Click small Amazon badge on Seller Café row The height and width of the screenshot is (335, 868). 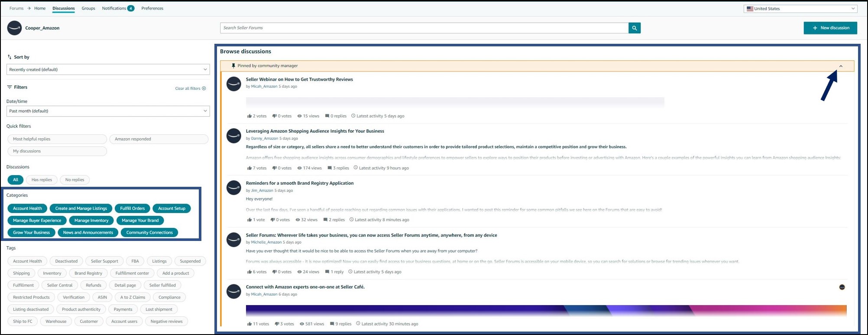coord(842,287)
